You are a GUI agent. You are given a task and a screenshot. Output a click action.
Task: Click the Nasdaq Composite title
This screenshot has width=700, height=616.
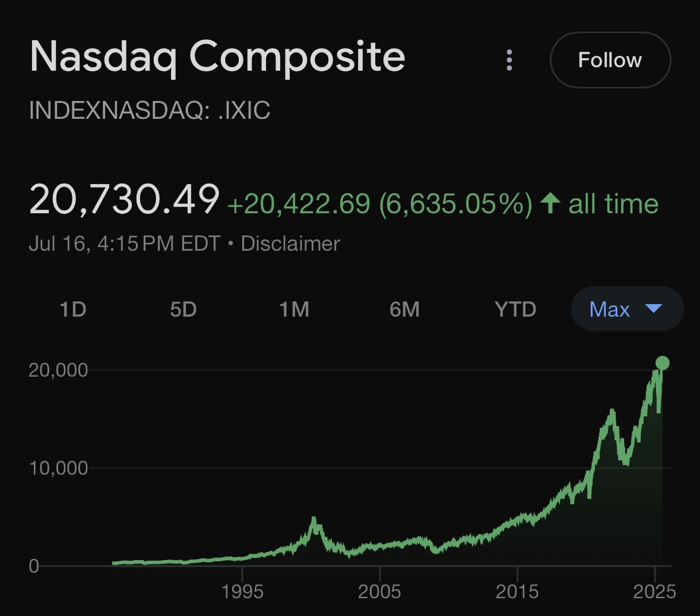217,57
